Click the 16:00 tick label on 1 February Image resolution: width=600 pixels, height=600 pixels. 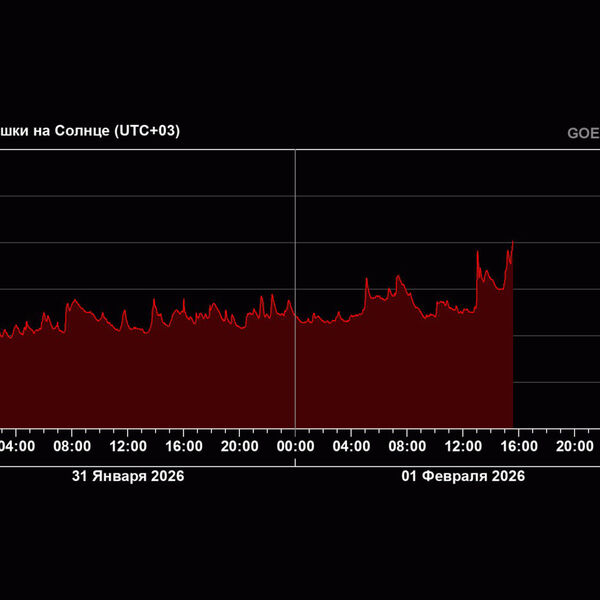click(519, 446)
